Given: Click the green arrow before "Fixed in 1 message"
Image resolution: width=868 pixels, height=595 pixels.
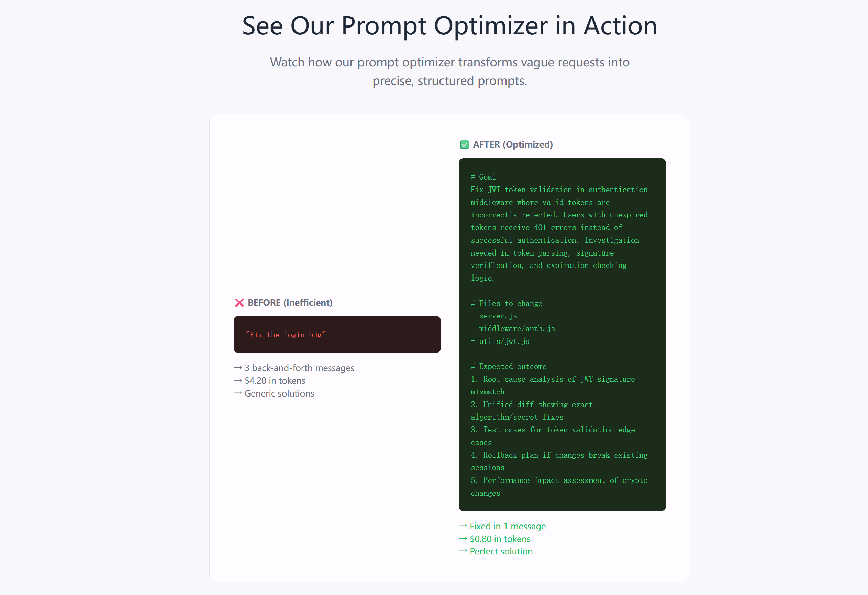Looking at the screenshot, I should pyautogui.click(x=463, y=526).
